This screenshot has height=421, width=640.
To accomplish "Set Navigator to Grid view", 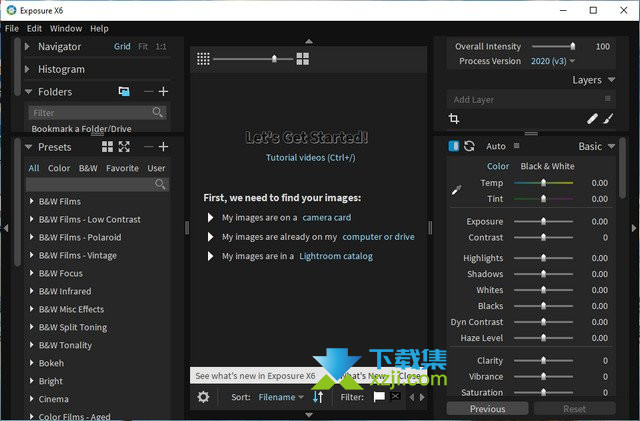I will 122,47.
